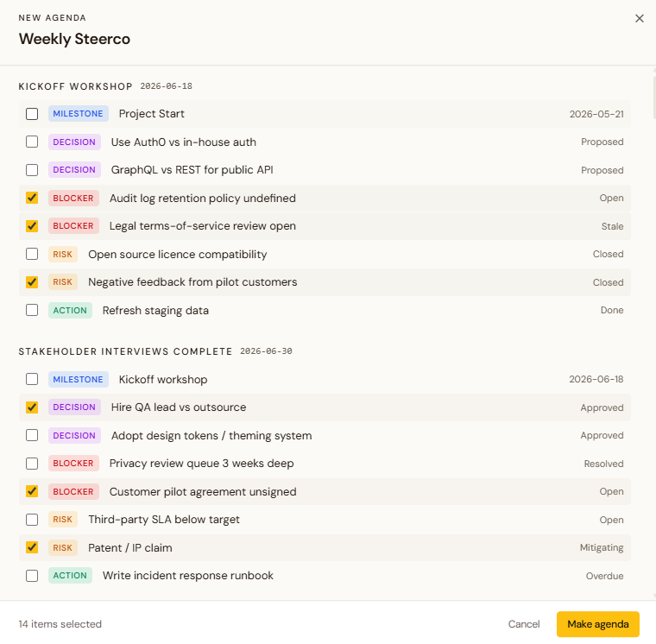This screenshot has height=644, width=656.
Task: Click the Stakeholder Interviews Complete section heading
Action: [125, 351]
